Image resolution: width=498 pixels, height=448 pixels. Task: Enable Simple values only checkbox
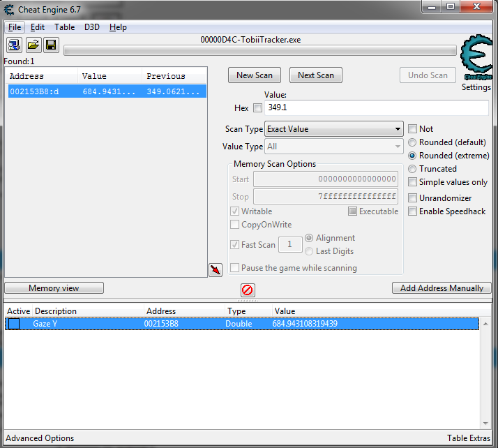coord(412,182)
